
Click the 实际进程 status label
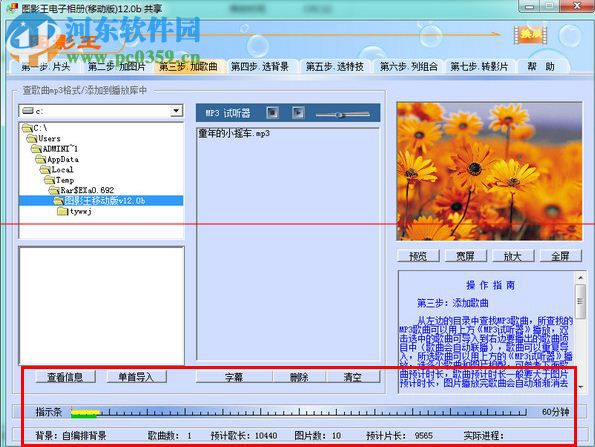coord(483,436)
